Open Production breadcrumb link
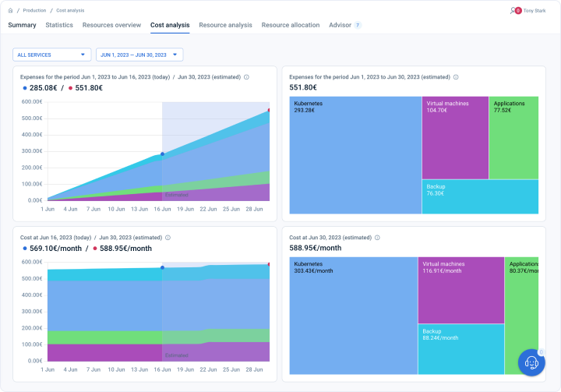Screen dimensions: 561x392 coord(34,10)
